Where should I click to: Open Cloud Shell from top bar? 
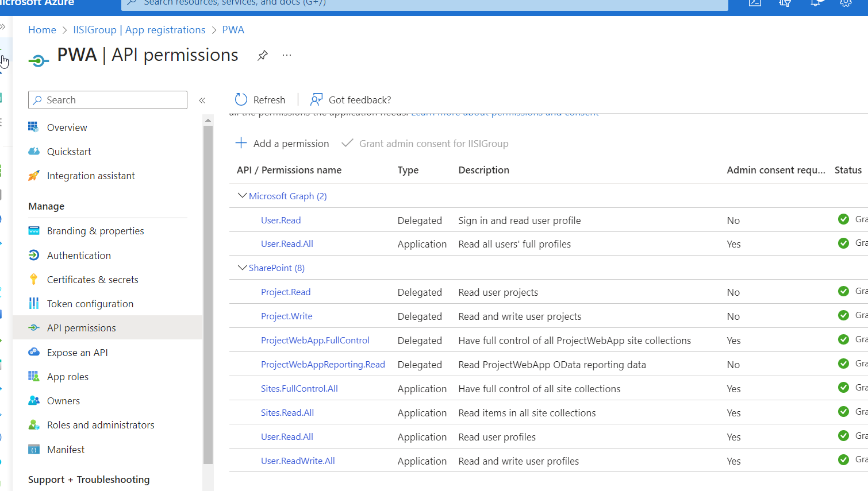(755, 3)
